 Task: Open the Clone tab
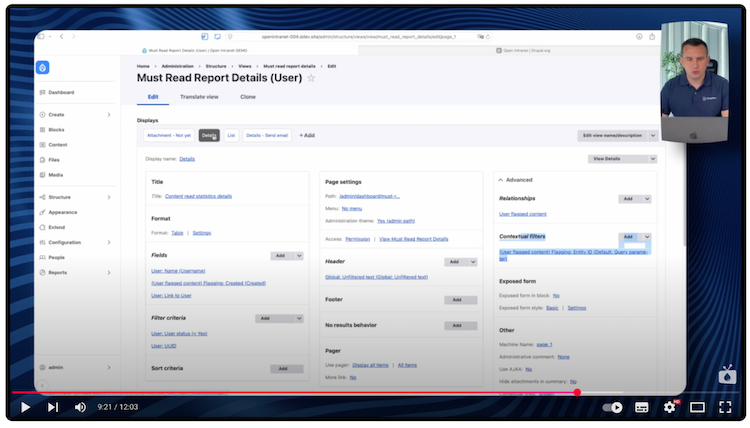248,97
